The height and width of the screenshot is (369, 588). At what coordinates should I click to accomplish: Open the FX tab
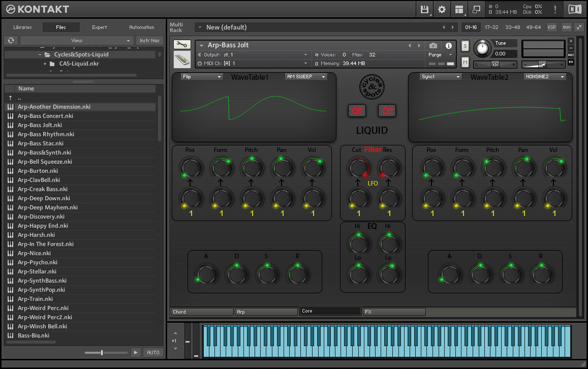[x=394, y=312]
